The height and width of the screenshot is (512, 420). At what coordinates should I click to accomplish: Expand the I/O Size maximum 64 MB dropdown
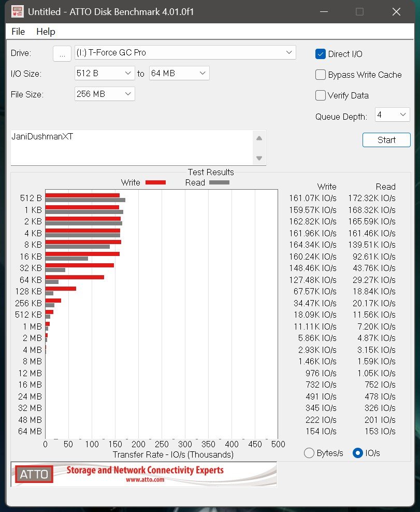179,73
